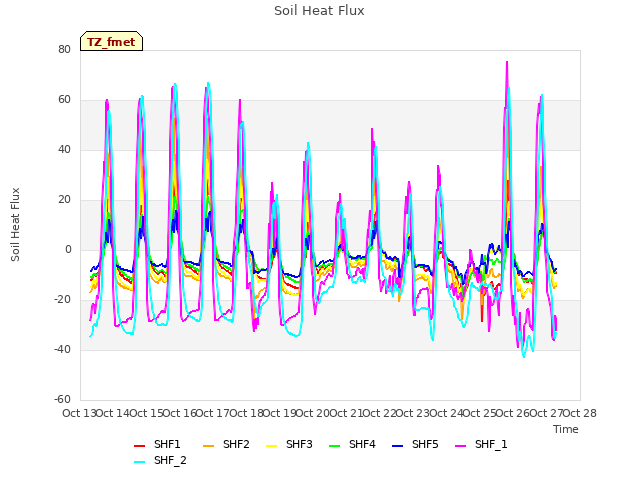Click the green SHF4 legend swatch
The image size is (640, 480).
click(x=335, y=446)
